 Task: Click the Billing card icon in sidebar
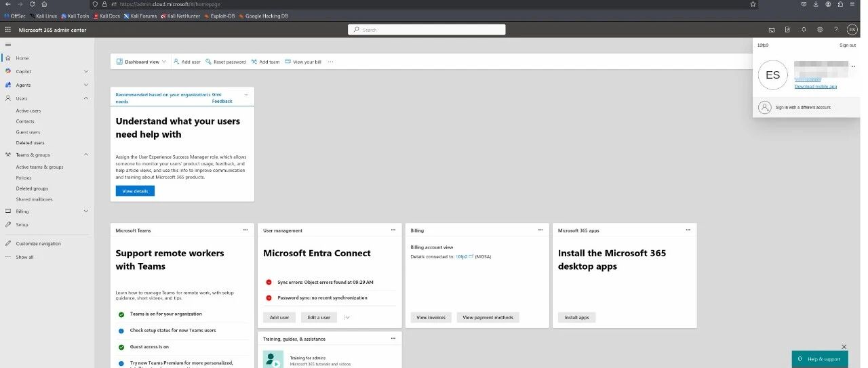[8, 211]
